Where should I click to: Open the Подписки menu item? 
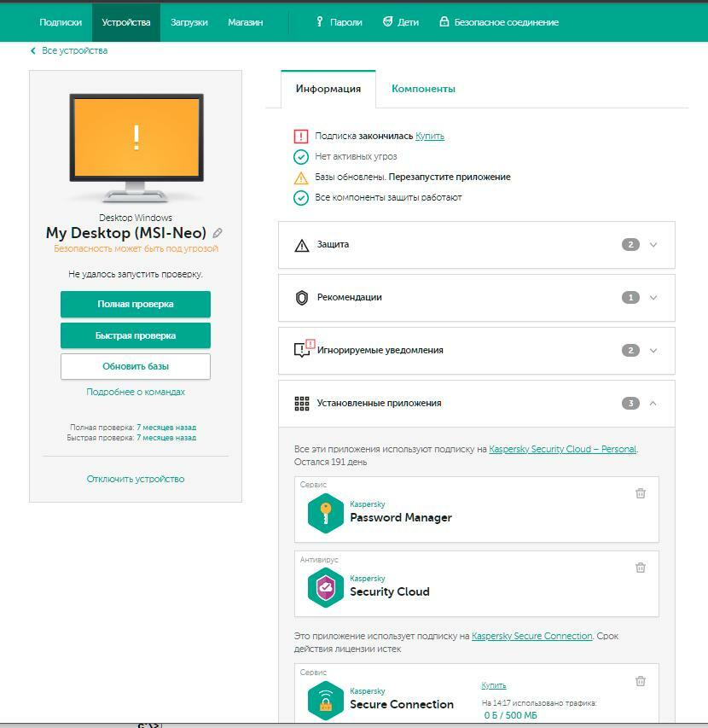(x=61, y=22)
